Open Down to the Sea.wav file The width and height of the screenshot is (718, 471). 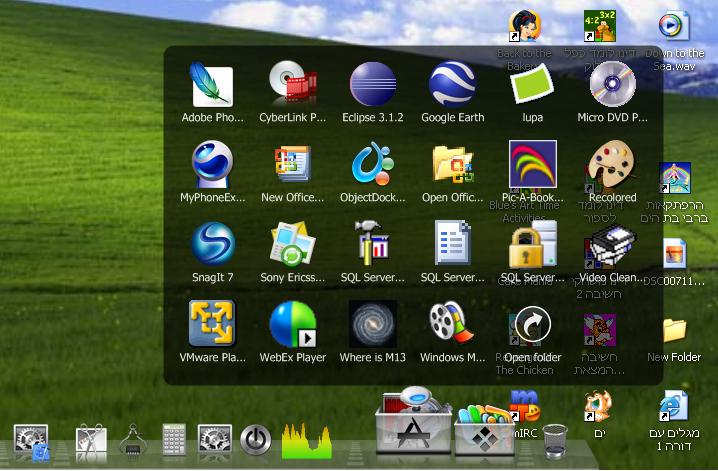pyautogui.click(x=674, y=26)
